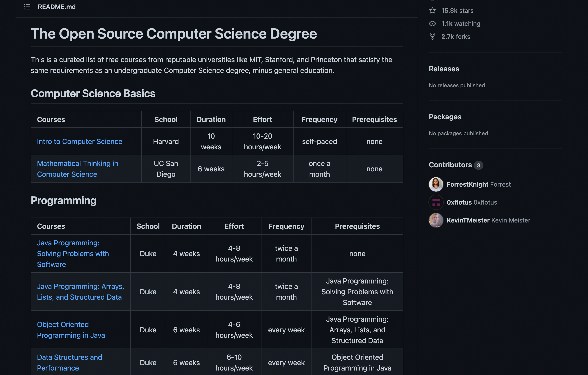Click the README.md file title
This screenshot has height=375, width=588.
click(57, 7)
